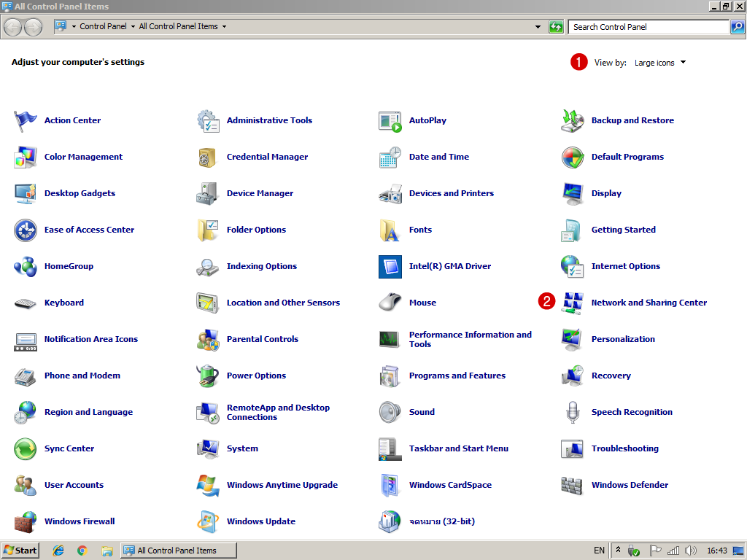
Task: Click the Search Control Panel field
Action: click(x=649, y=27)
